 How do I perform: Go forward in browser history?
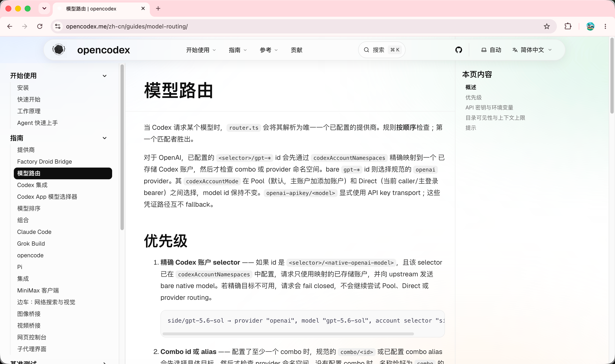24,26
